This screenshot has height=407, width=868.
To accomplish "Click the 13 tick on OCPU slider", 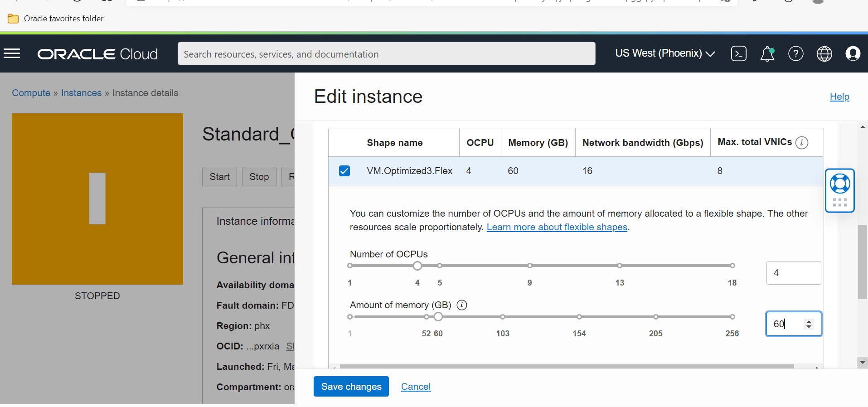I will pos(620,266).
